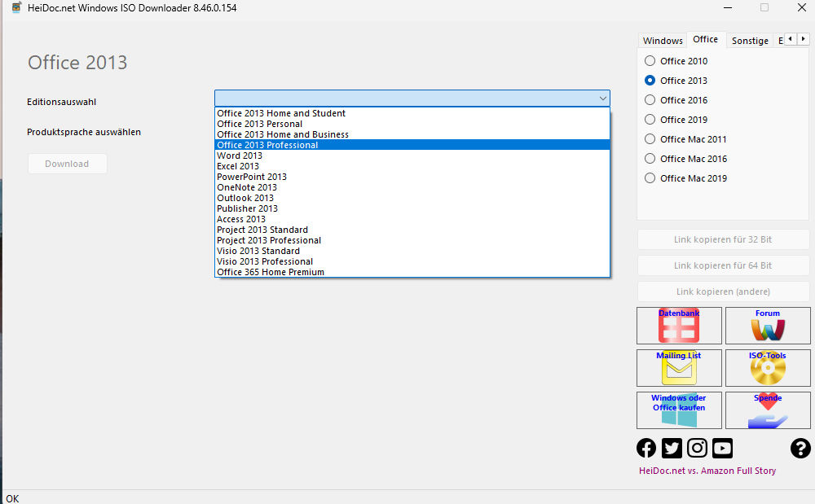Image resolution: width=815 pixels, height=504 pixels.
Task: Switch to the Sonstige tab
Action: pos(749,41)
